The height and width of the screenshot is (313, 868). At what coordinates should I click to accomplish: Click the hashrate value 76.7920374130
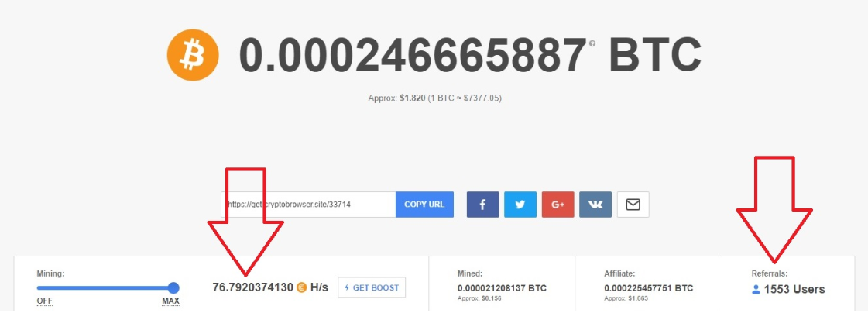(252, 287)
